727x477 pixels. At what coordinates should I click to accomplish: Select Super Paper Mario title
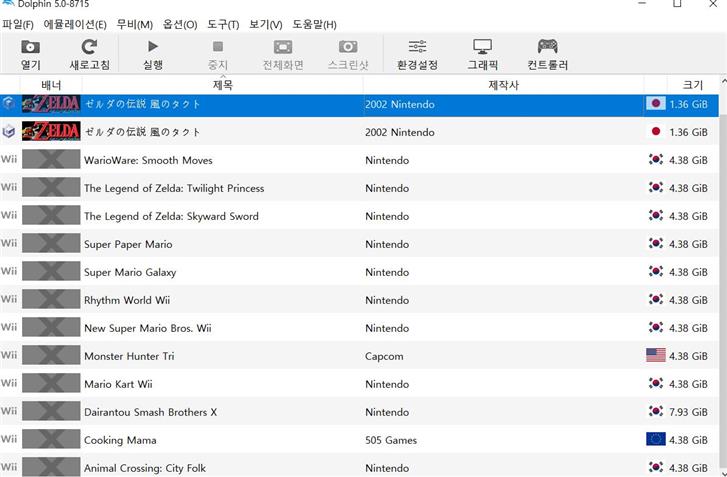point(128,244)
